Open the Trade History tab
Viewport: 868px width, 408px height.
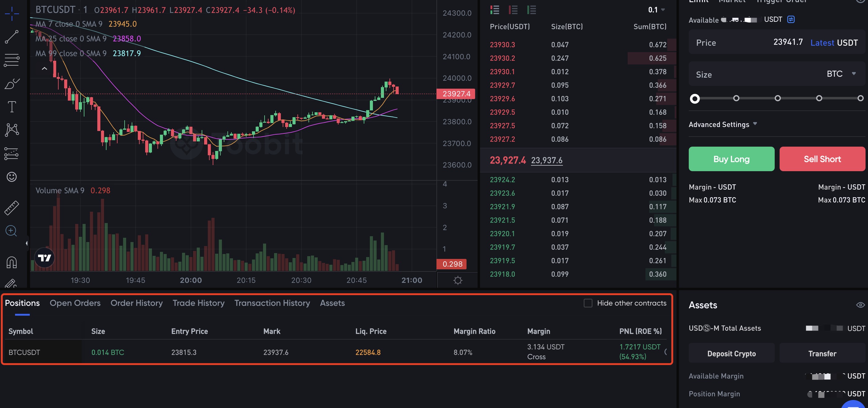coord(198,303)
